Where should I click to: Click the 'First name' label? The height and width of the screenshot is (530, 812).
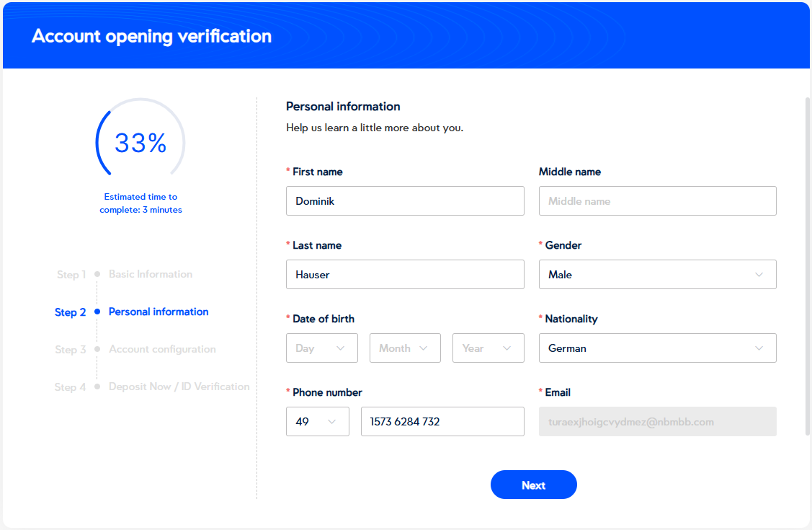[x=318, y=172]
